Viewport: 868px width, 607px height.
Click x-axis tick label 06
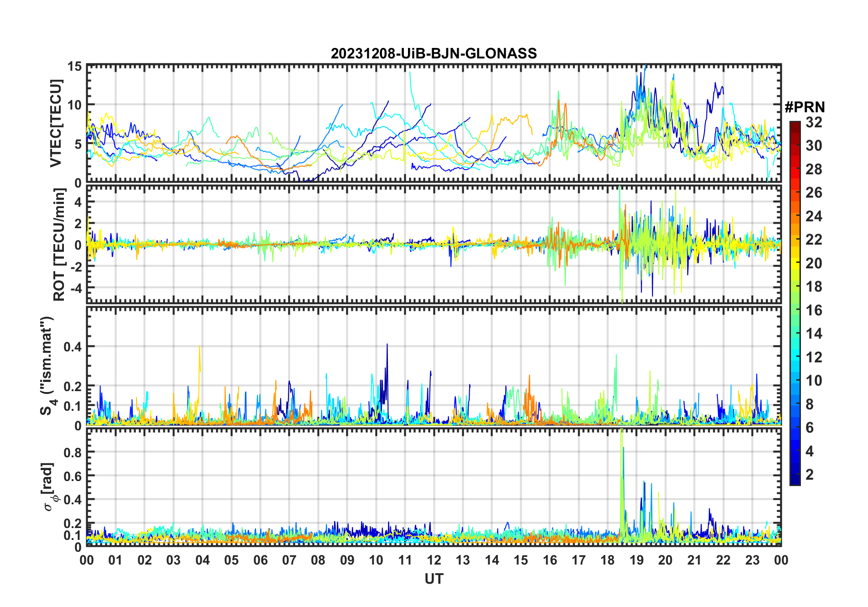coord(260,560)
